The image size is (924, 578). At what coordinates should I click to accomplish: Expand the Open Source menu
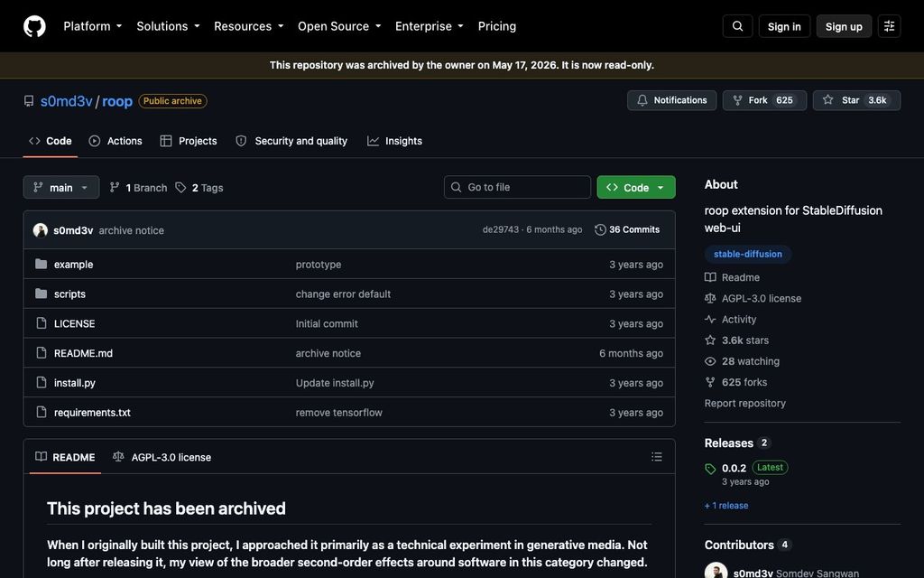pos(339,26)
